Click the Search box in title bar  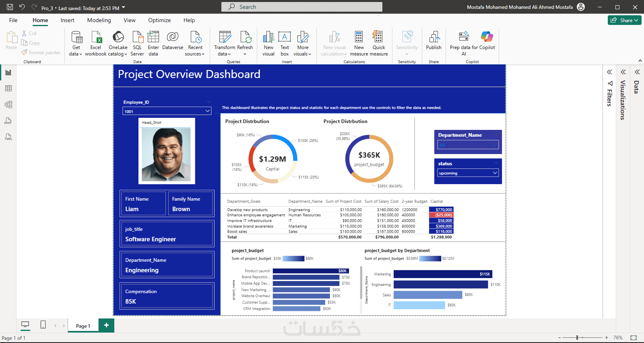(x=302, y=7)
